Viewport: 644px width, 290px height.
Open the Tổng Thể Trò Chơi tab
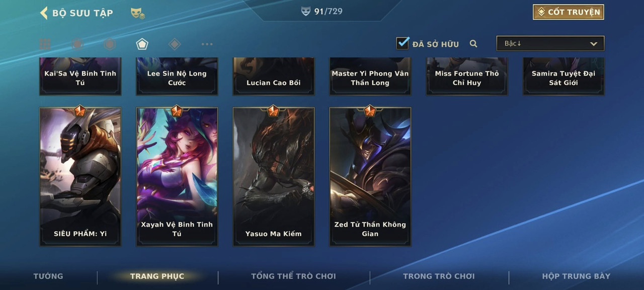click(293, 276)
